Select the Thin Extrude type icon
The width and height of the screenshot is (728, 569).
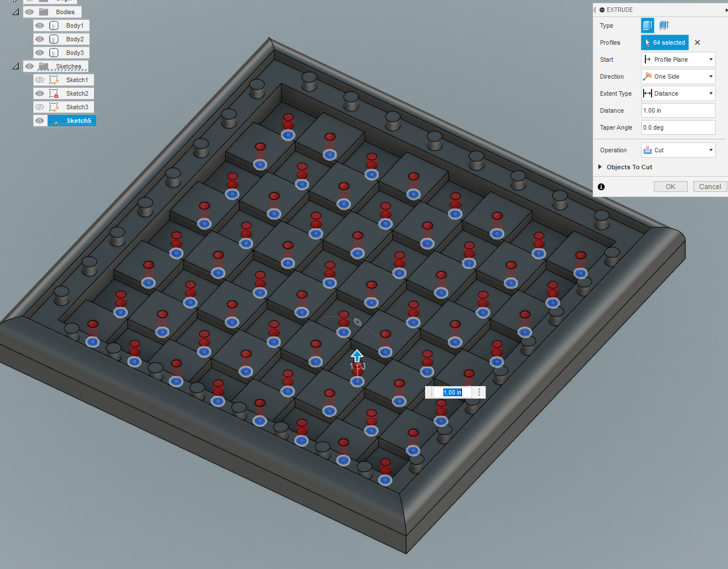point(664,25)
